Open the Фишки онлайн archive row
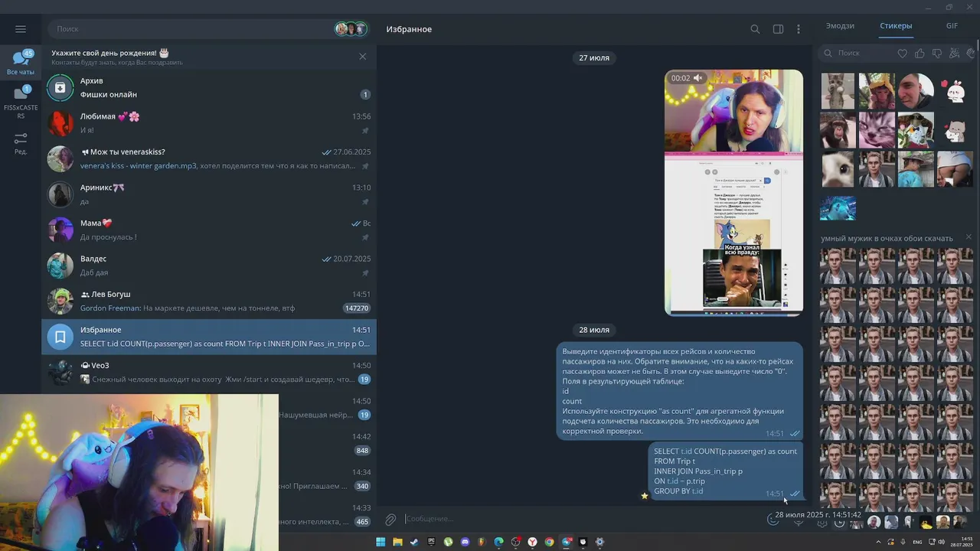Image resolution: width=980 pixels, height=551 pixels. [209, 87]
